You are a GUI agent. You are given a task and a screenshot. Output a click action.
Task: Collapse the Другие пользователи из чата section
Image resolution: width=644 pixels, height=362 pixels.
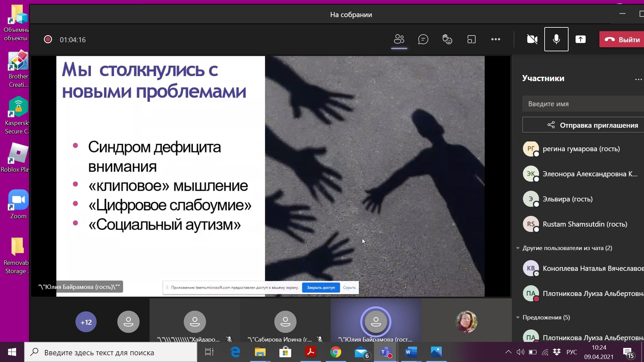519,248
